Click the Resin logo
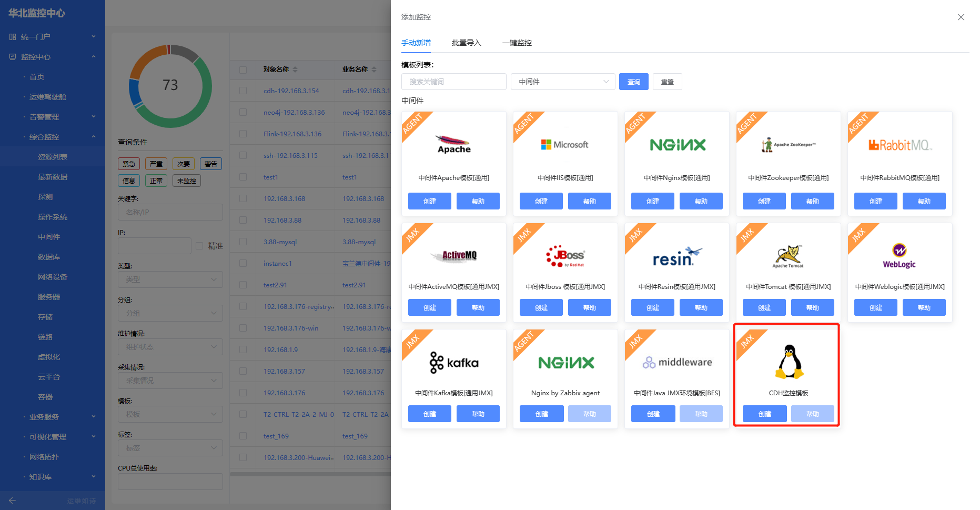The height and width of the screenshot is (510, 980). pos(678,257)
